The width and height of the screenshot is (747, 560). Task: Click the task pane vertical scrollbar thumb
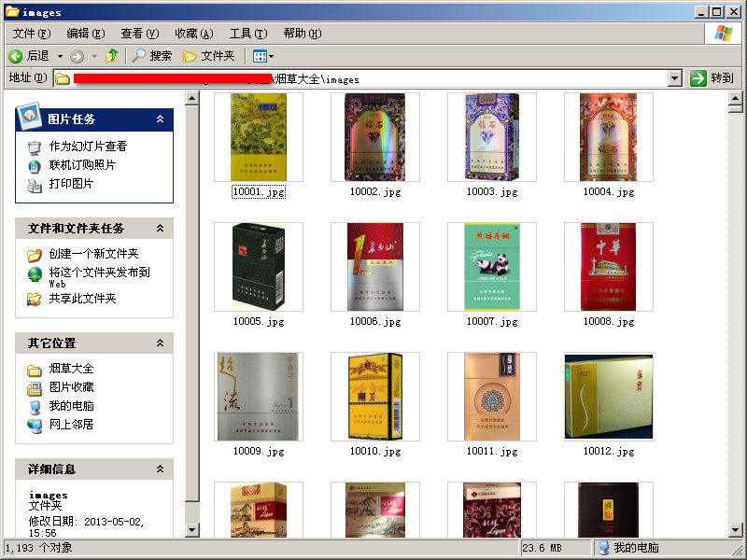(192, 304)
